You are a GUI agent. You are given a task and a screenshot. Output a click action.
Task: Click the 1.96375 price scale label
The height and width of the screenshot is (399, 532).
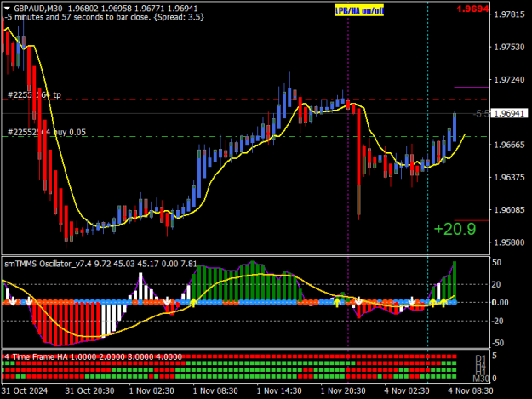coord(510,178)
